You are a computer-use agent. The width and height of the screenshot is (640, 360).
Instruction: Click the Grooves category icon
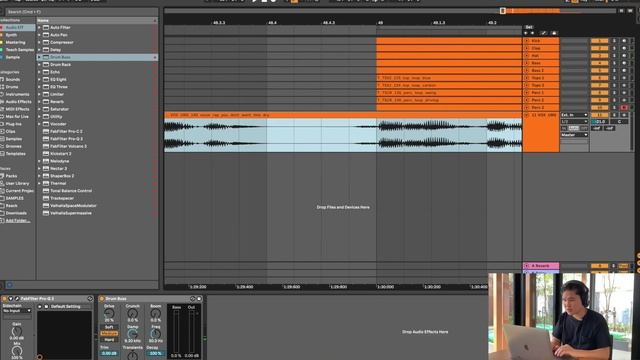click(x=2, y=146)
